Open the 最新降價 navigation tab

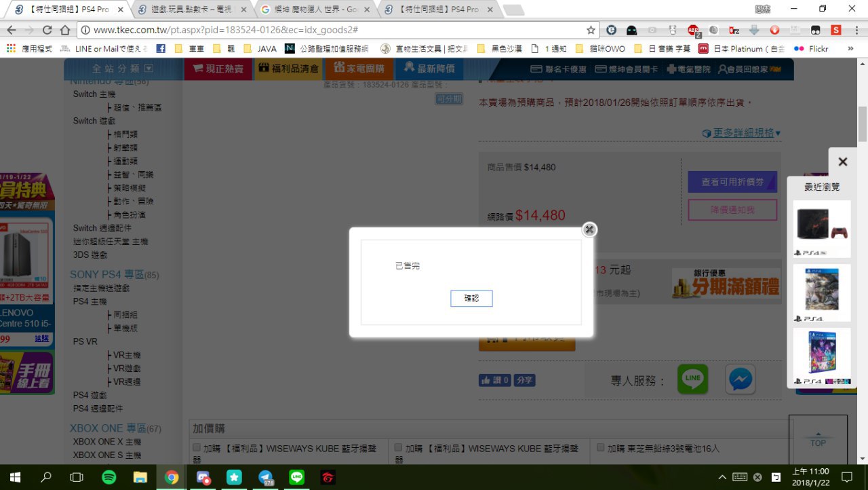coord(429,69)
